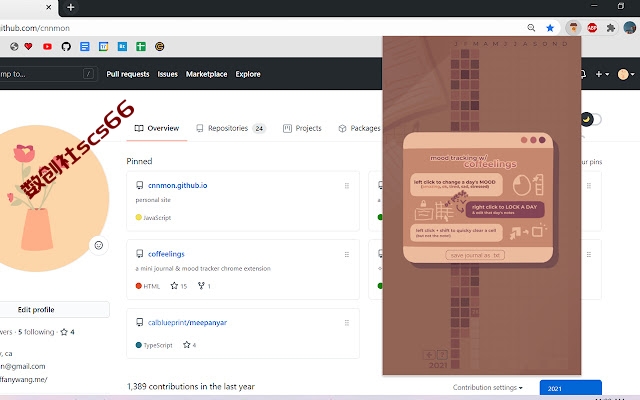Screen dimensions: 640x400
Task: Open the YouTube bookmark
Action: pos(47,47)
